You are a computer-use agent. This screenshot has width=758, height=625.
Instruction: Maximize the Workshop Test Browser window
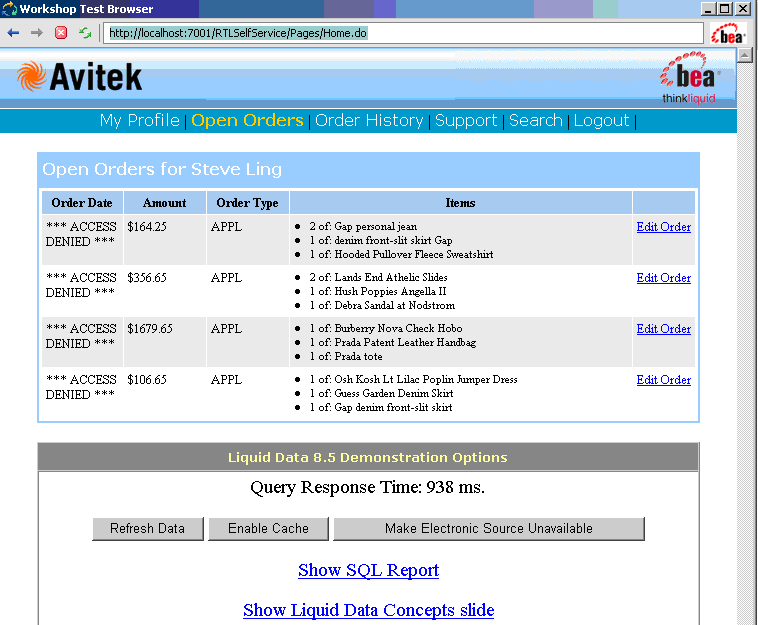click(x=725, y=9)
